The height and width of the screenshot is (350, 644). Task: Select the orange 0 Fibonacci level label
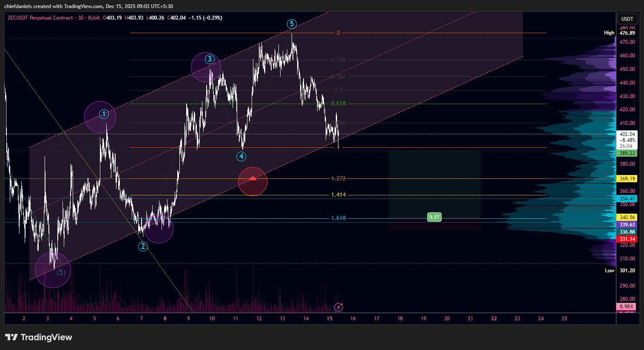pos(338,33)
